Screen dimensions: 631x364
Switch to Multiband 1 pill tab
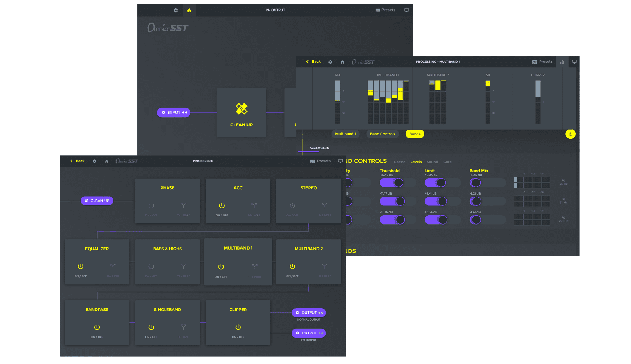pyautogui.click(x=345, y=134)
